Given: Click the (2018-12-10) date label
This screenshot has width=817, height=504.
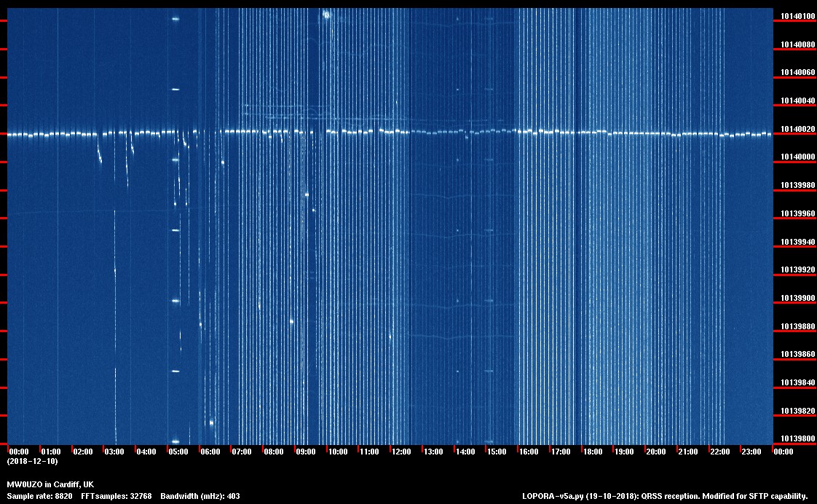Looking at the screenshot, I should click(x=32, y=462).
